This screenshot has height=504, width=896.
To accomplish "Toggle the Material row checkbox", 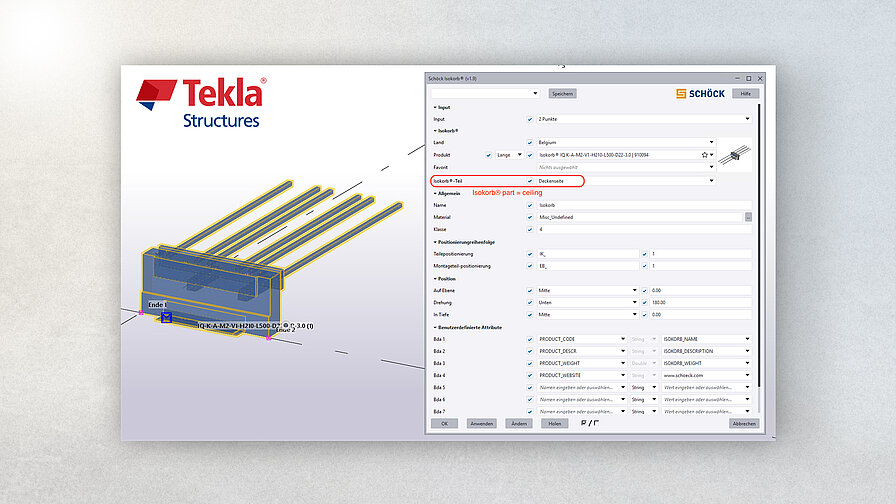I will click(x=530, y=217).
